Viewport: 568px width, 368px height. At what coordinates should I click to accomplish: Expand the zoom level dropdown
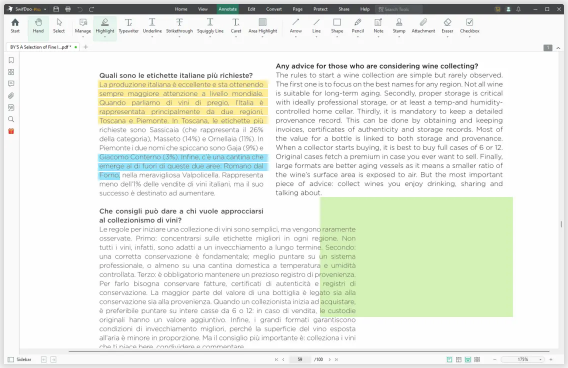click(x=540, y=359)
